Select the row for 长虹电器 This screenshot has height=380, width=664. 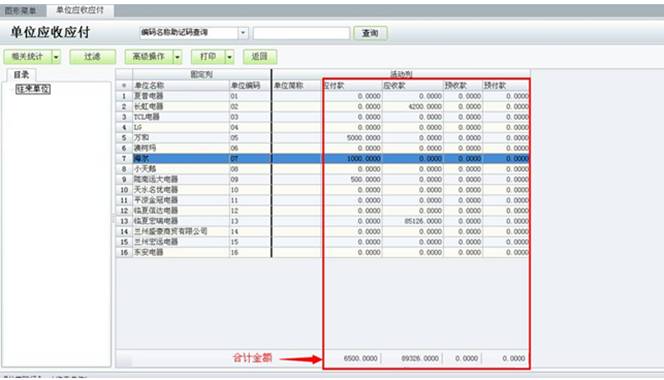coord(322,107)
